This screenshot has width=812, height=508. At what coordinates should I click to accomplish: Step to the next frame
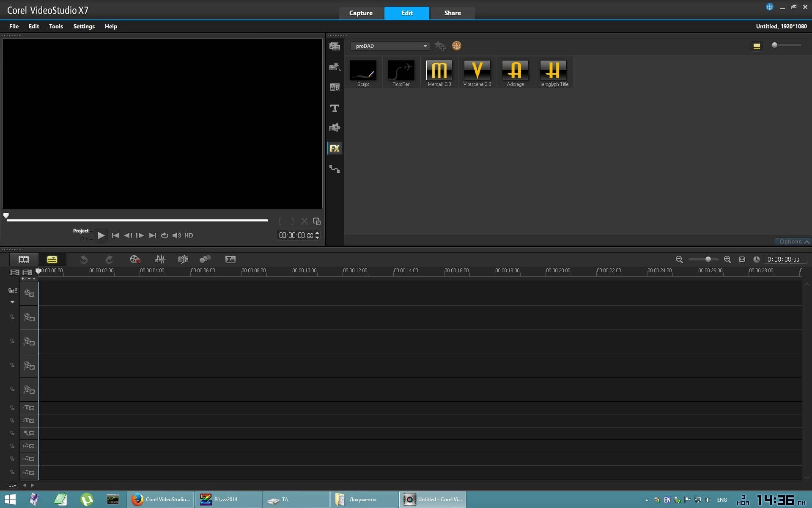[140, 235]
